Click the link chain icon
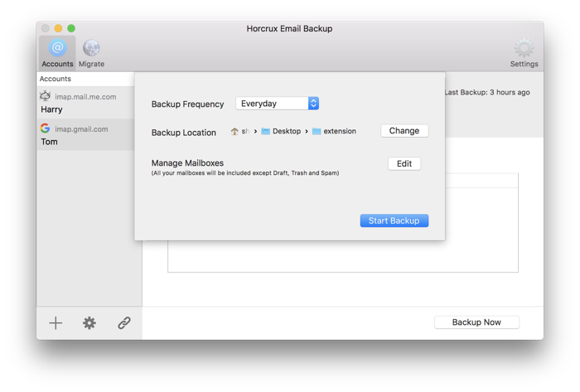 point(124,323)
